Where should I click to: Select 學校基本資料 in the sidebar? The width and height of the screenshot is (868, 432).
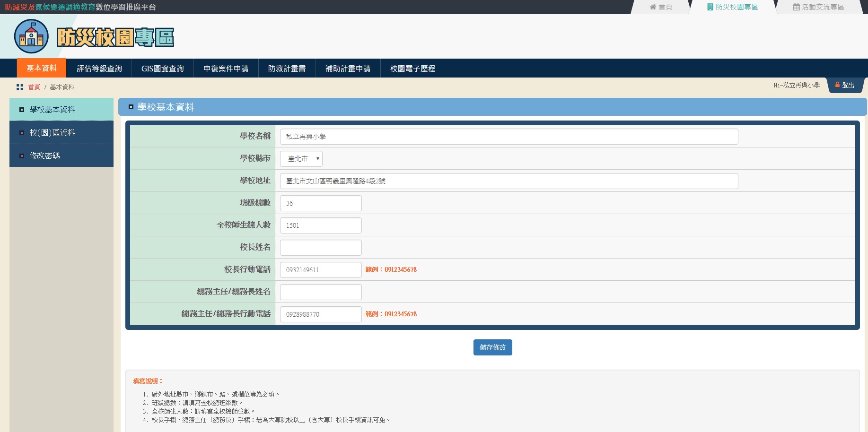(x=52, y=110)
